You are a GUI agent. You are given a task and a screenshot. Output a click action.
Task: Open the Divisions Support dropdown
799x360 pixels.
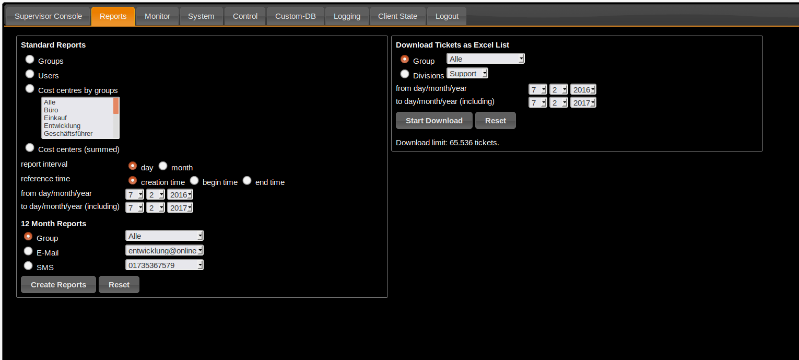click(467, 73)
